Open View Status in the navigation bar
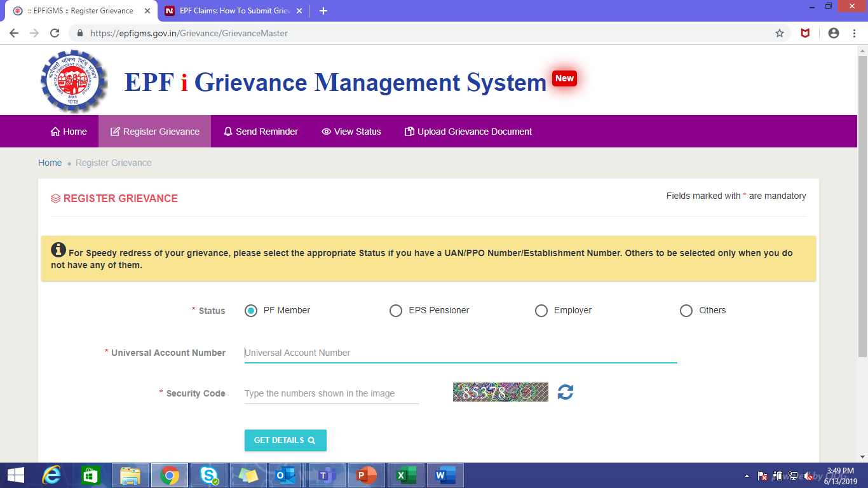This screenshot has width=868, height=488. tap(351, 132)
